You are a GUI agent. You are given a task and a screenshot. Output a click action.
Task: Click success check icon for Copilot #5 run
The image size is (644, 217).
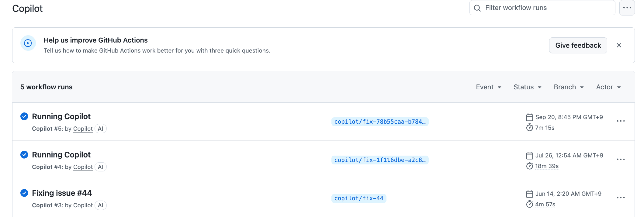(x=24, y=116)
